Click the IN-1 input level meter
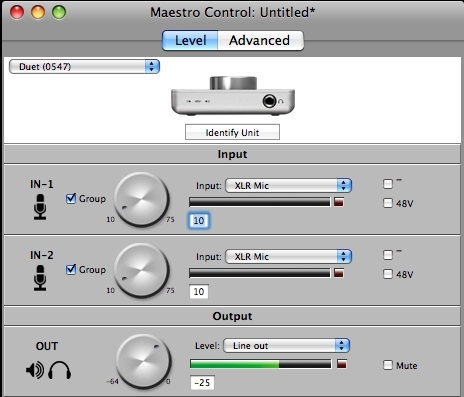Screen dimensions: 464x397 pos(260,202)
